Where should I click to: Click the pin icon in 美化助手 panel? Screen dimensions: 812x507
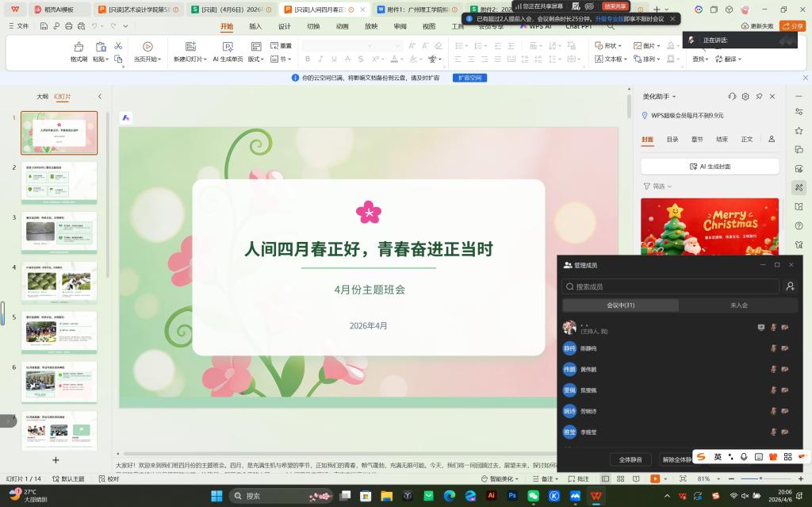(x=759, y=96)
